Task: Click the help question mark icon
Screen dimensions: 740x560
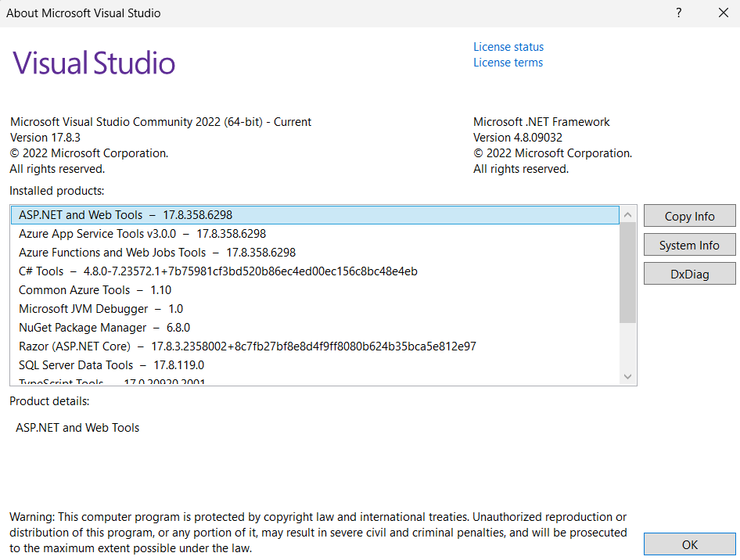Action: 679,13
